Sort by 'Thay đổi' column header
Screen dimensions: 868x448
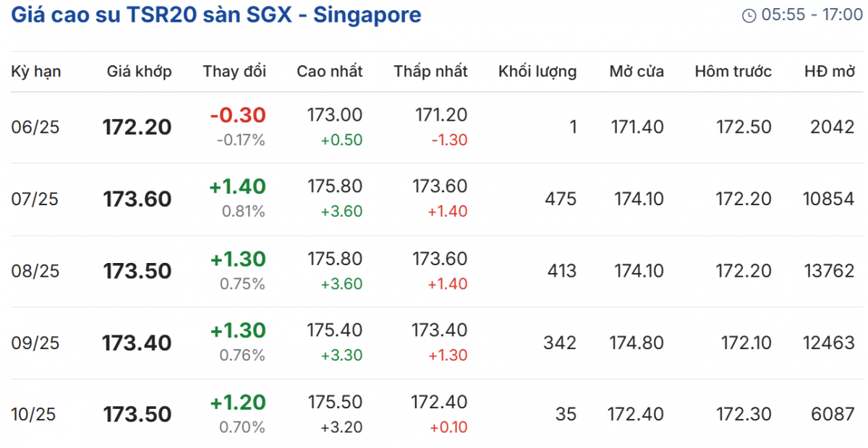[x=234, y=72]
